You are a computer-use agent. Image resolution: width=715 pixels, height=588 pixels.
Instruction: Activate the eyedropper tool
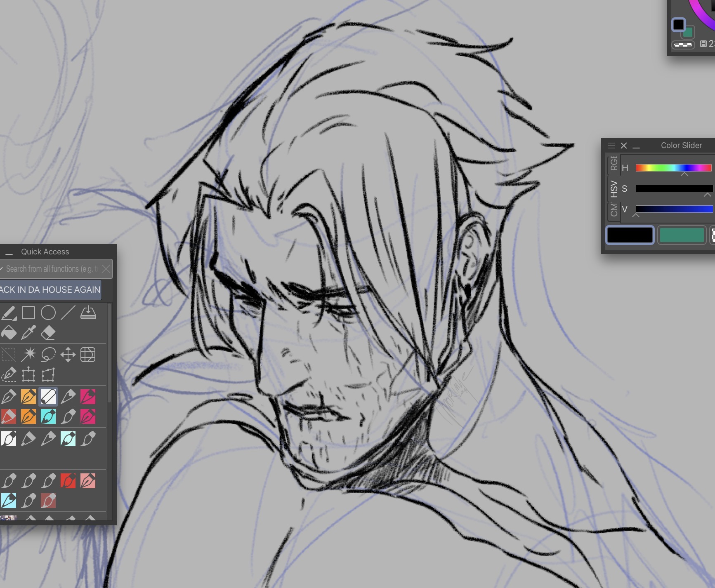[28, 333]
